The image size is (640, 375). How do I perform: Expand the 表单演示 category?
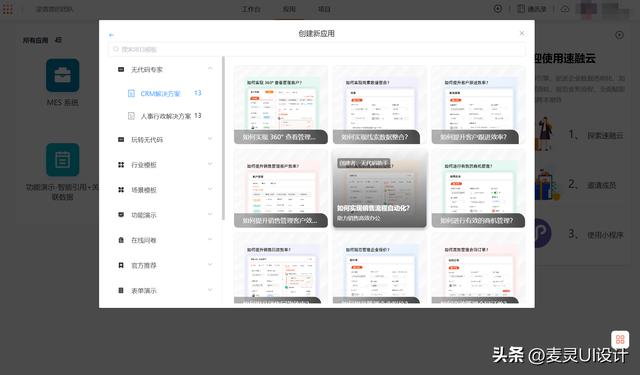pyautogui.click(x=210, y=290)
